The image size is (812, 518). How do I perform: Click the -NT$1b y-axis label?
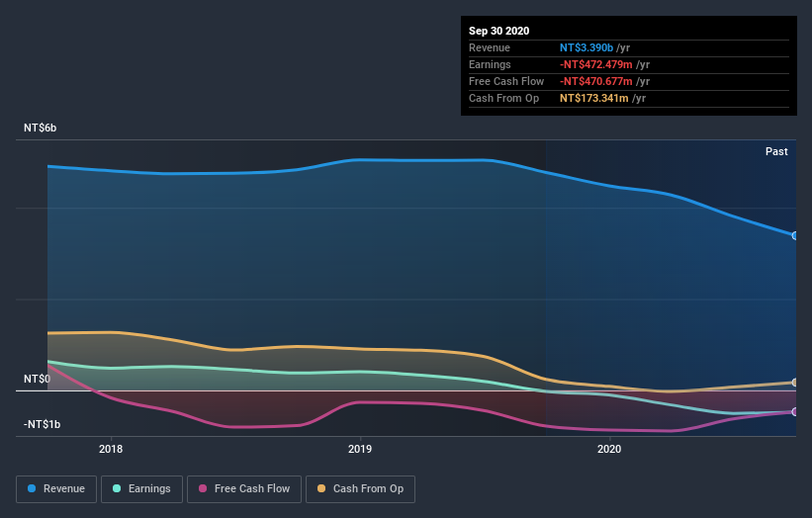click(42, 424)
